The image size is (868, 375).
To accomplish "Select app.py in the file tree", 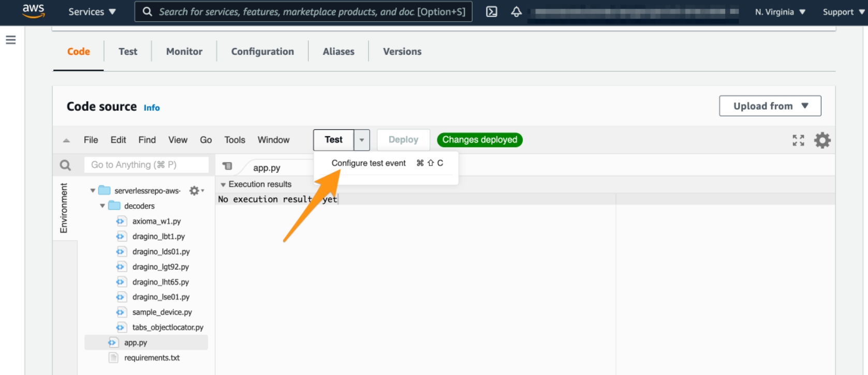I will (x=146, y=342).
